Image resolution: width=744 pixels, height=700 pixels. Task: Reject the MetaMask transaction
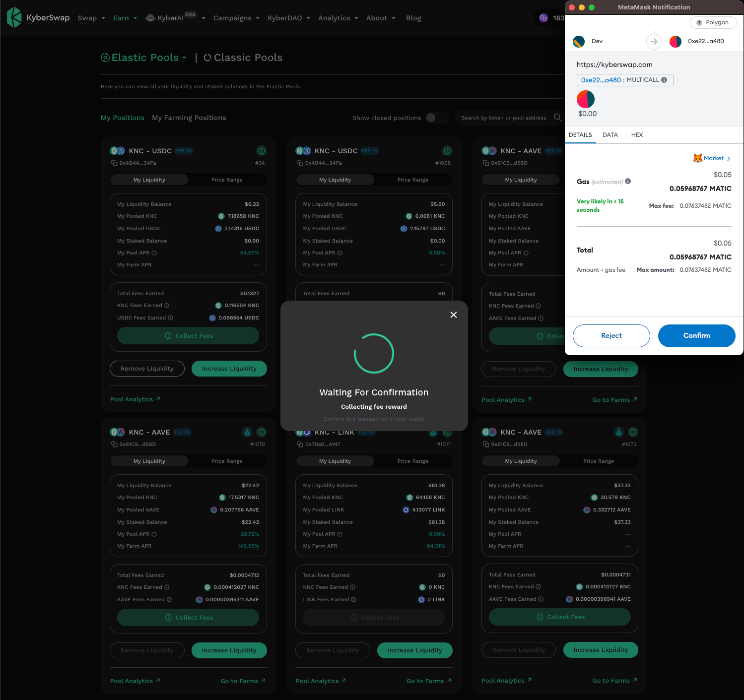pyautogui.click(x=611, y=336)
